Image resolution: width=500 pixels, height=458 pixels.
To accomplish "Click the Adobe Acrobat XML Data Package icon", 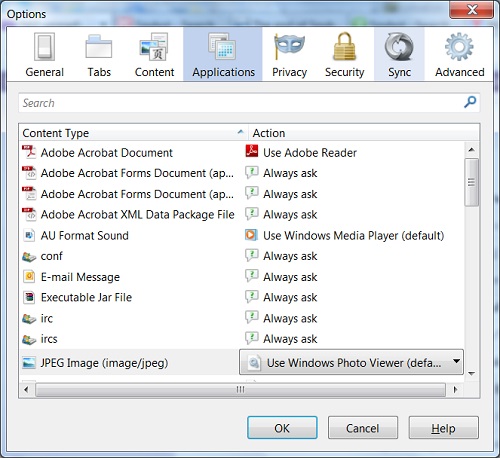I will click(x=29, y=214).
